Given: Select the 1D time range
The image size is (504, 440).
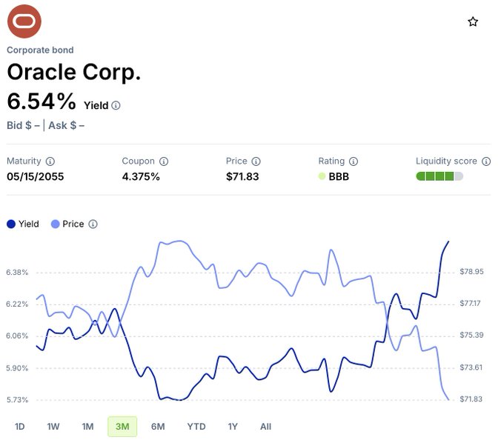Looking at the screenshot, I should pyautogui.click(x=20, y=426).
